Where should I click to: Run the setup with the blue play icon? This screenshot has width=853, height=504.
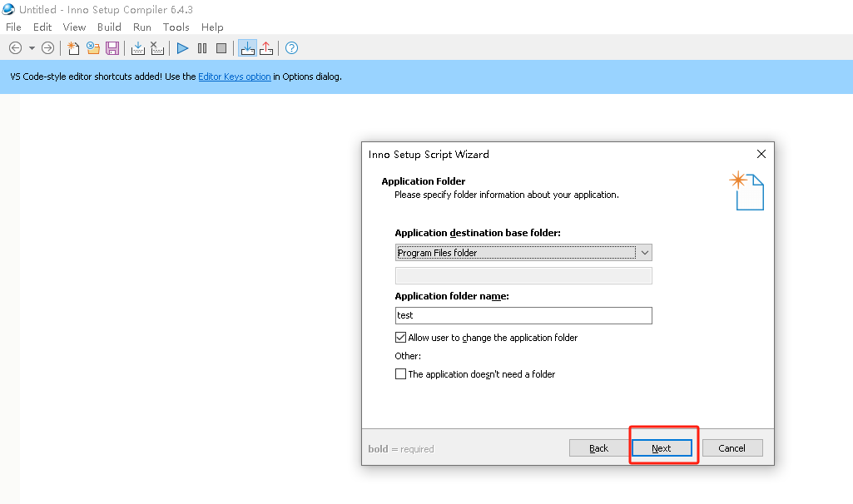(181, 47)
